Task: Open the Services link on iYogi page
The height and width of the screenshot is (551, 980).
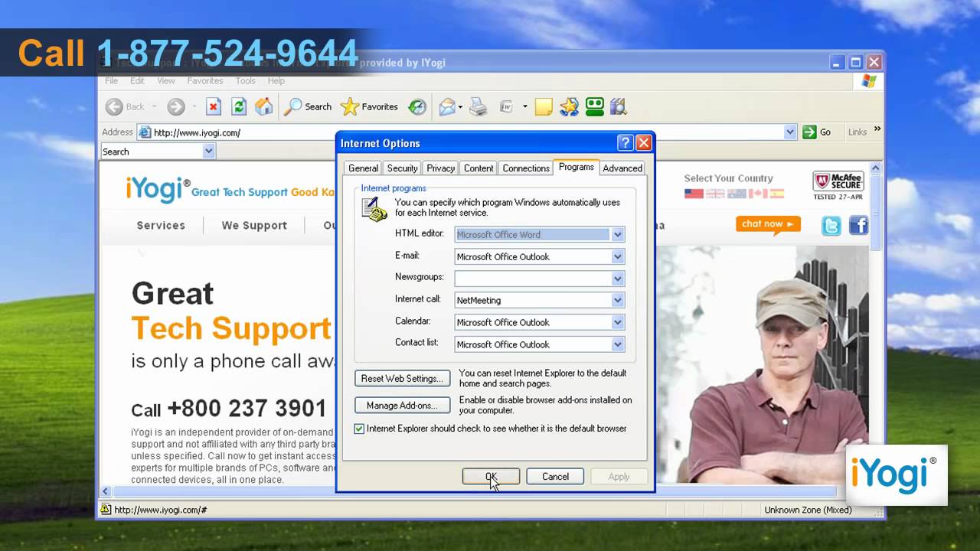Action: pos(161,226)
